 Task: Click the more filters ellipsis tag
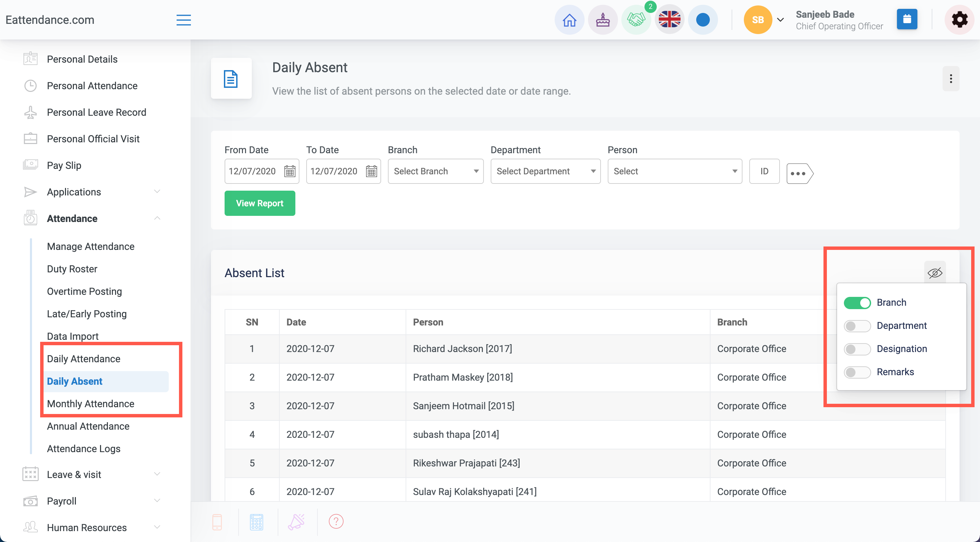pyautogui.click(x=800, y=174)
